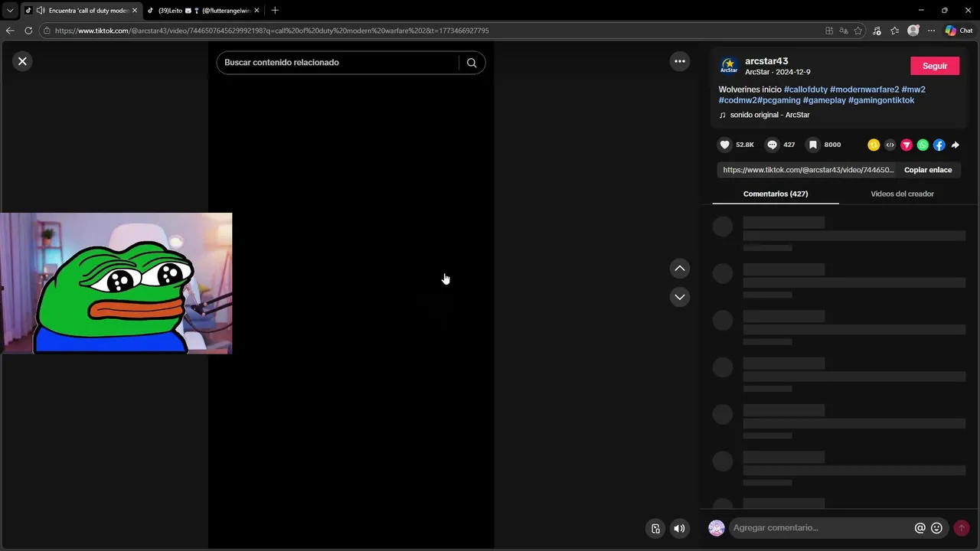
Task: Follow arcstar43 with the Seguir button
Action: [935, 66]
